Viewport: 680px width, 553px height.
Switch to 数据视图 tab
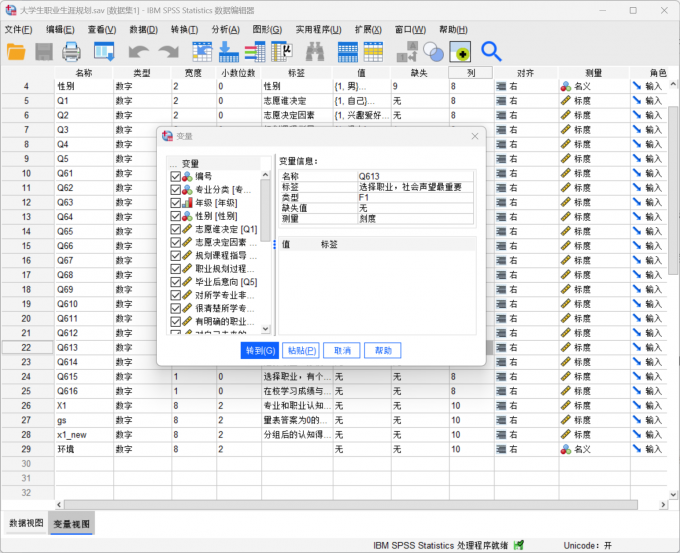[x=26, y=523]
